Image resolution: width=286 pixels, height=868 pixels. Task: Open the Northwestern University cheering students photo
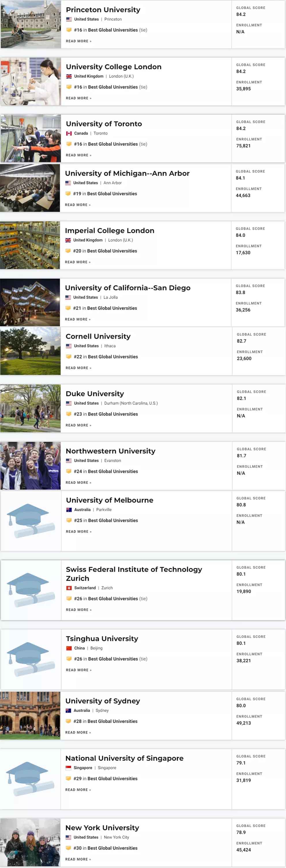(x=30, y=466)
